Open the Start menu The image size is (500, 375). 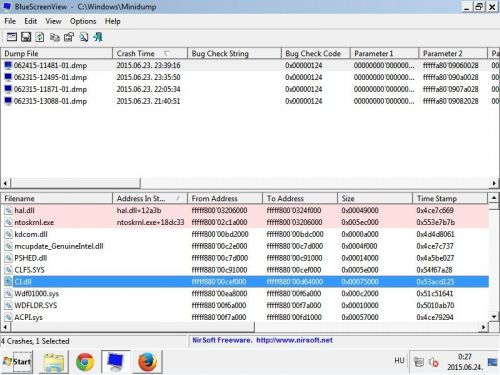click(x=17, y=362)
